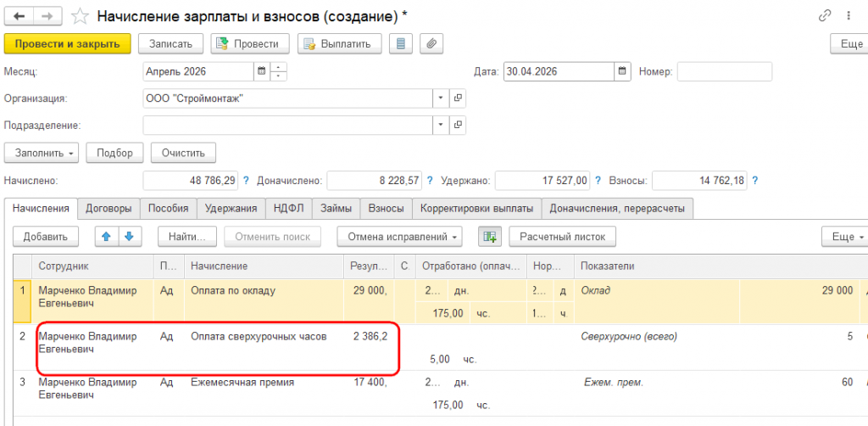Open the Заполнить dropdown button

tap(41, 153)
